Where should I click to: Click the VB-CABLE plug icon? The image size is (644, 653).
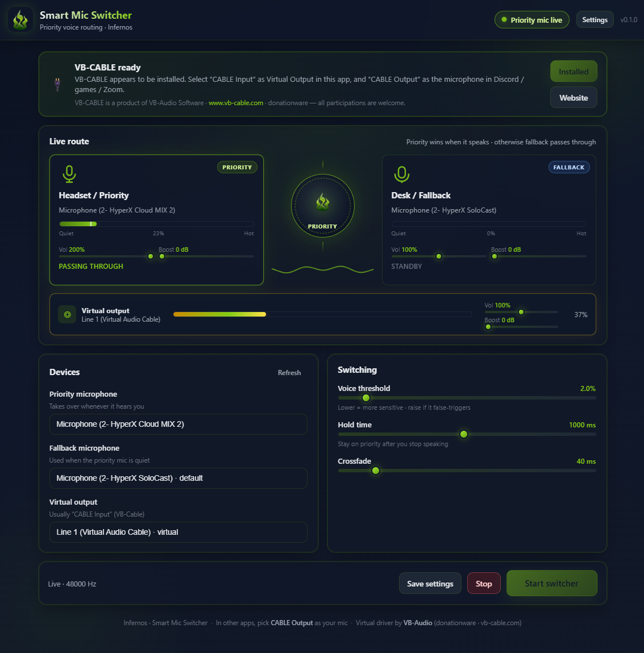pos(57,85)
